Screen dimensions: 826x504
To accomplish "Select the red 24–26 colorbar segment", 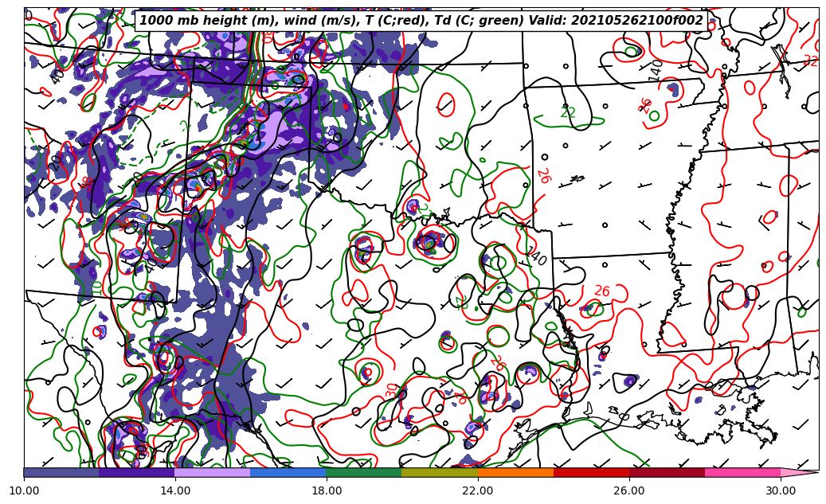I will pyautogui.click(x=592, y=472).
